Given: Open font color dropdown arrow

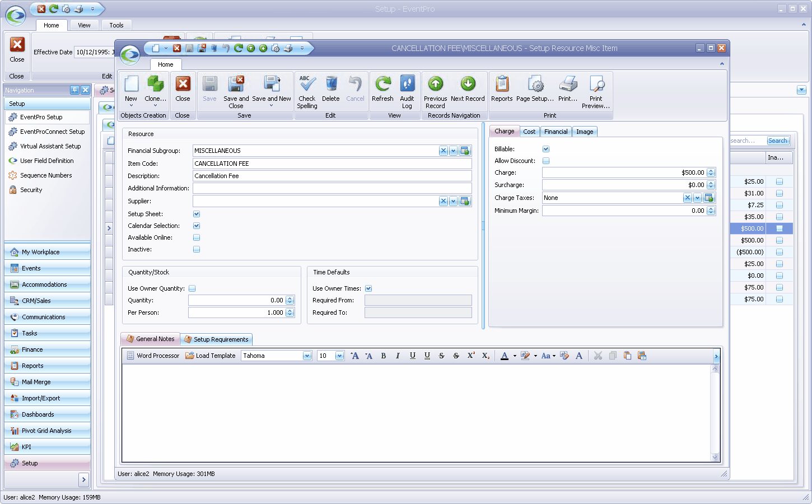Looking at the screenshot, I should point(515,356).
